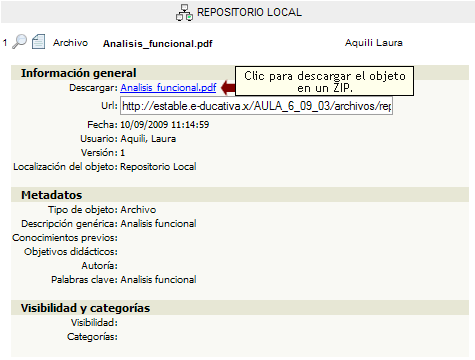475x360 pixels.
Task: Click the 'Descargar:' label
Action: (x=93, y=88)
